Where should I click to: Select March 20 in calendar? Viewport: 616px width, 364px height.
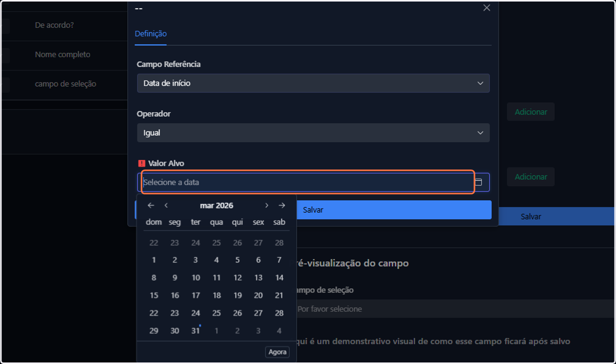[258, 295]
